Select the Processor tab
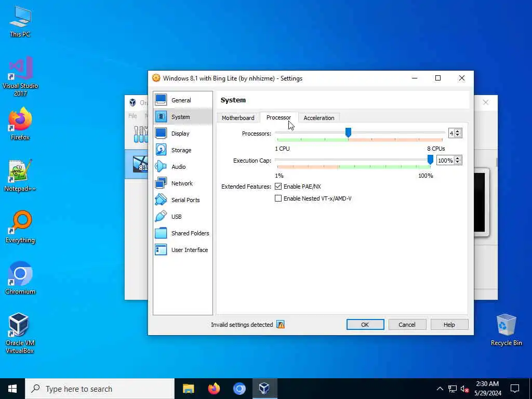The width and height of the screenshot is (532, 399). click(x=278, y=117)
